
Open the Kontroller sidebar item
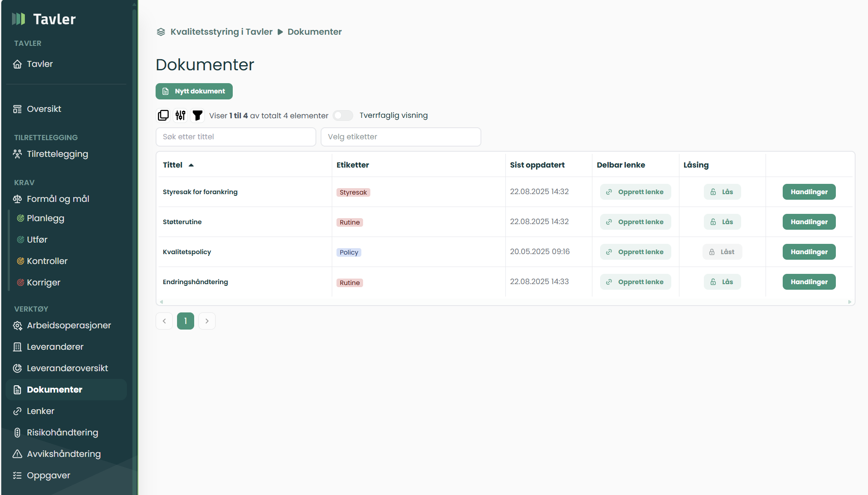point(47,261)
